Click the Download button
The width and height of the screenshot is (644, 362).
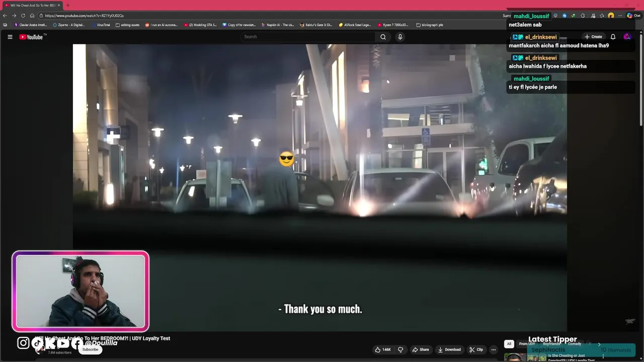pyautogui.click(x=449, y=349)
